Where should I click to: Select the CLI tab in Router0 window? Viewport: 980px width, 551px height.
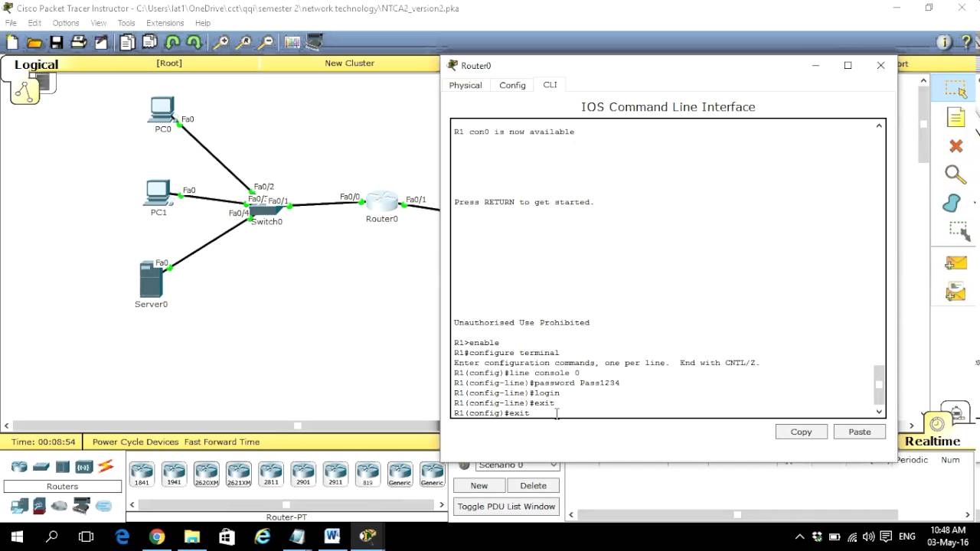[550, 85]
